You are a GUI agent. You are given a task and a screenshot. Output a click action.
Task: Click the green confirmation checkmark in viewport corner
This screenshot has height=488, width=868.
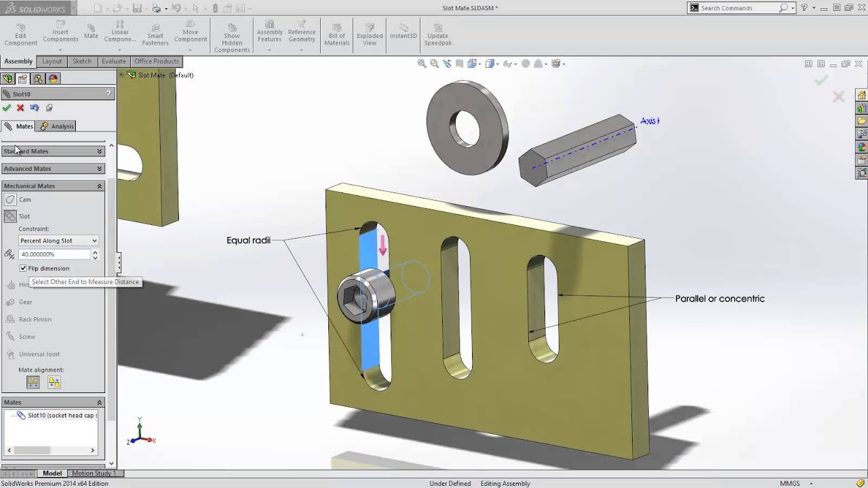821,81
